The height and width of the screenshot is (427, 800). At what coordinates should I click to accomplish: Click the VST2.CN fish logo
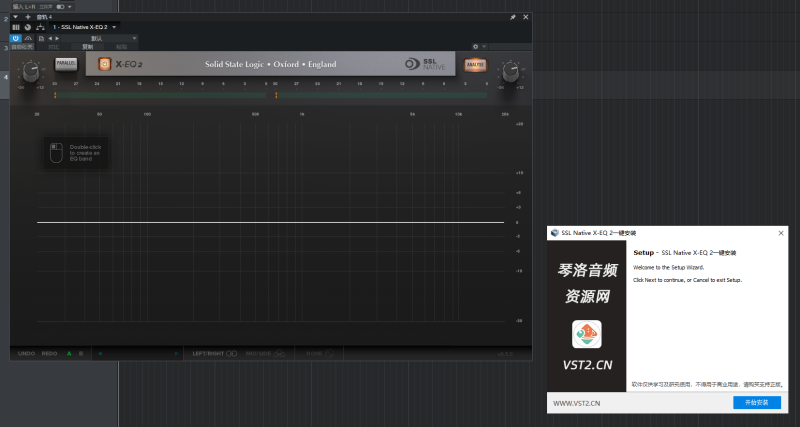[x=586, y=334]
